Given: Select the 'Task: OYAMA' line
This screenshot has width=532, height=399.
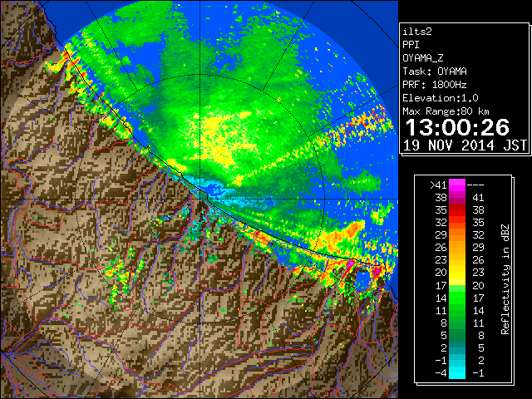Looking at the screenshot, I should tap(435, 71).
